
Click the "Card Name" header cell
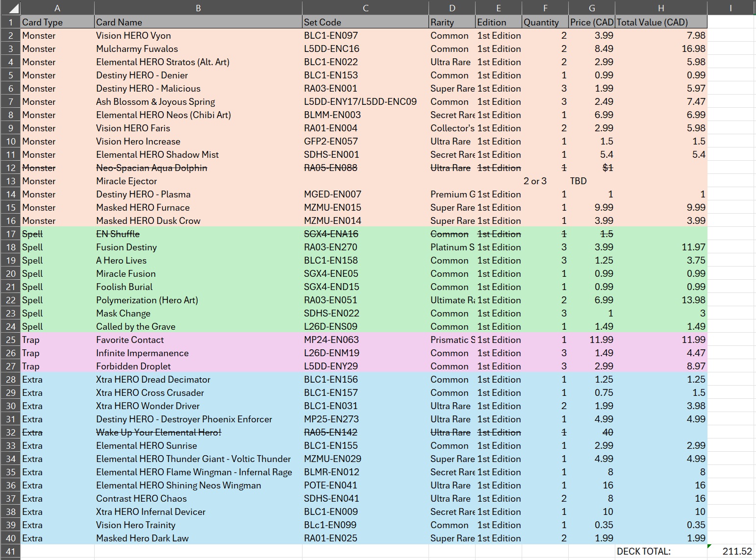tap(198, 22)
